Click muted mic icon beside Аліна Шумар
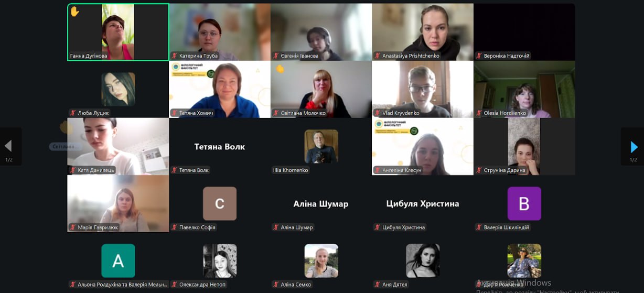Screen dimensions: 644x293 [x=276, y=227]
